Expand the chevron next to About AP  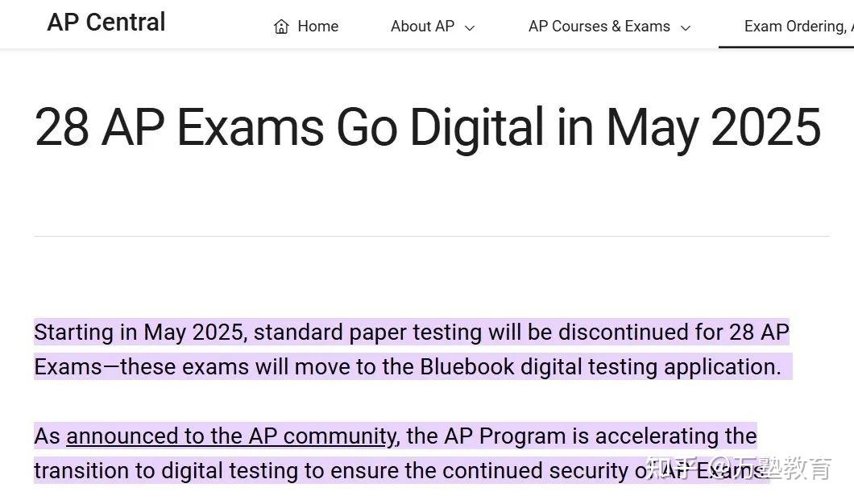click(x=471, y=28)
